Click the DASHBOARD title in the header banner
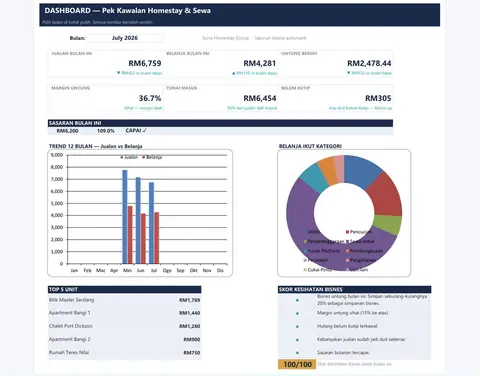 tap(128, 11)
